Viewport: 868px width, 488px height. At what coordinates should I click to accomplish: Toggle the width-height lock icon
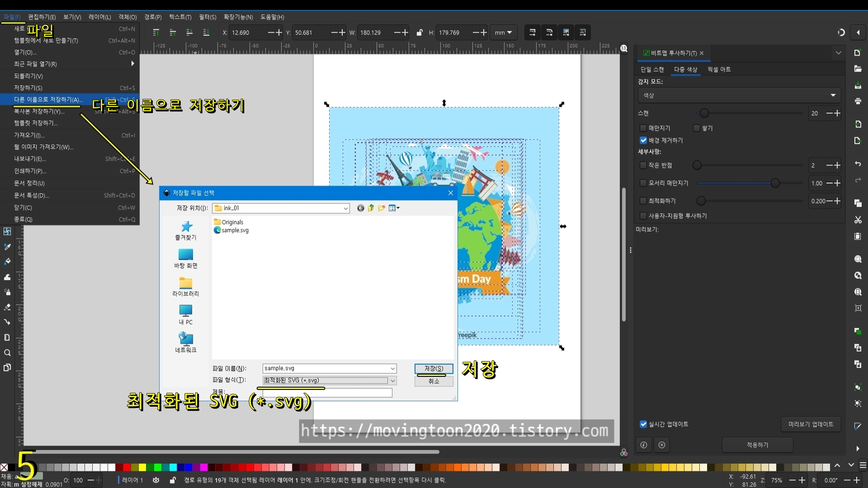pos(419,33)
